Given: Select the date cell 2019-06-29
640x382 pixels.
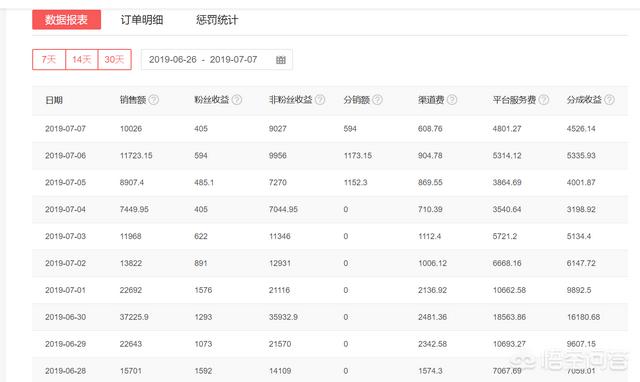Looking at the screenshot, I should pyautogui.click(x=65, y=344).
